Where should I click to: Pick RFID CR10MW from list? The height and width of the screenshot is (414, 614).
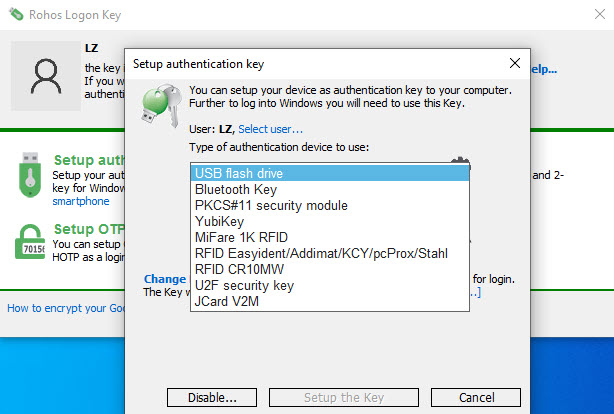(x=330, y=269)
